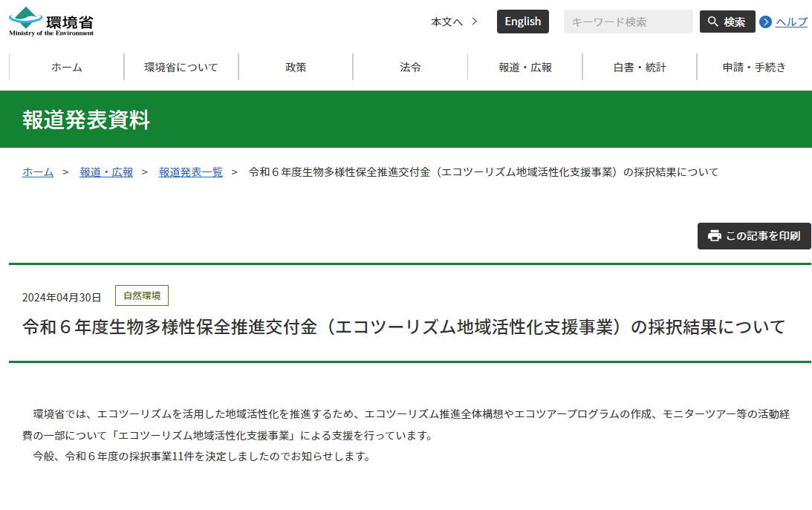812x510 pixels.
Task: Switch the site to English
Action: click(x=522, y=22)
